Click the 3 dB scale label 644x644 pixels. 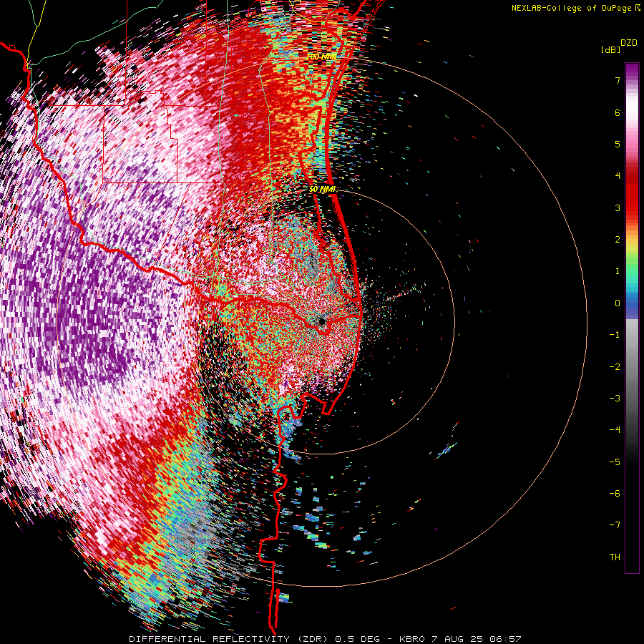(x=618, y=208)
